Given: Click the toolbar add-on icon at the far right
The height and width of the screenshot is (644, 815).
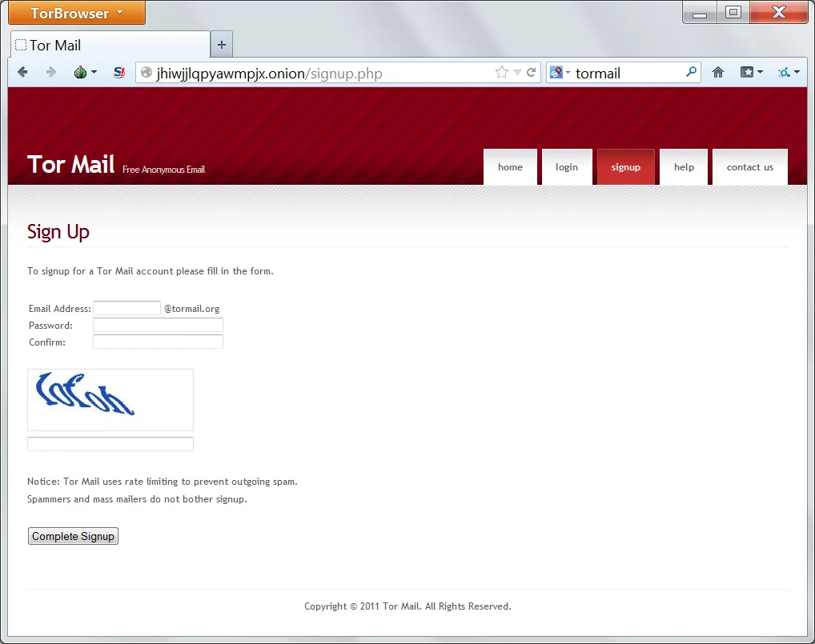Looking at the screenshot, I should click(789, 72).
